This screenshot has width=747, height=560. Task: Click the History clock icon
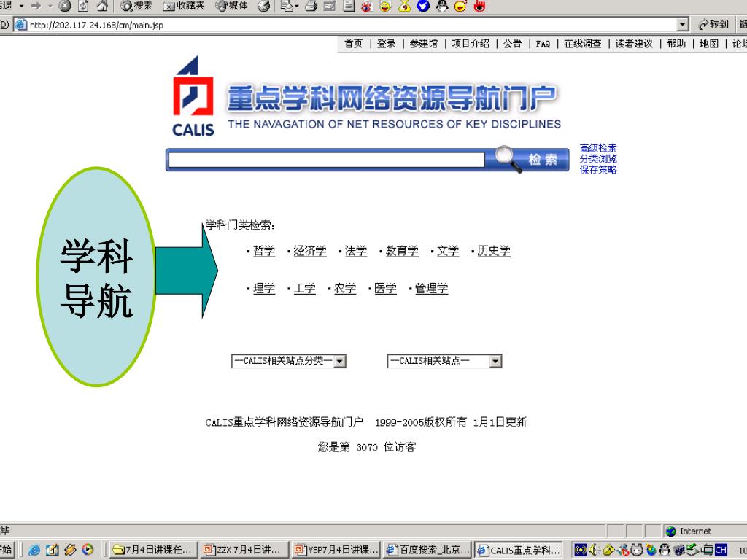coord(263,6)
